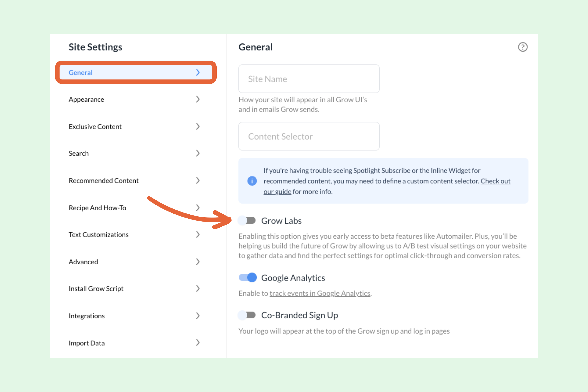Open the help question mark icon
The image size is (588, 392).
point(523,47)
